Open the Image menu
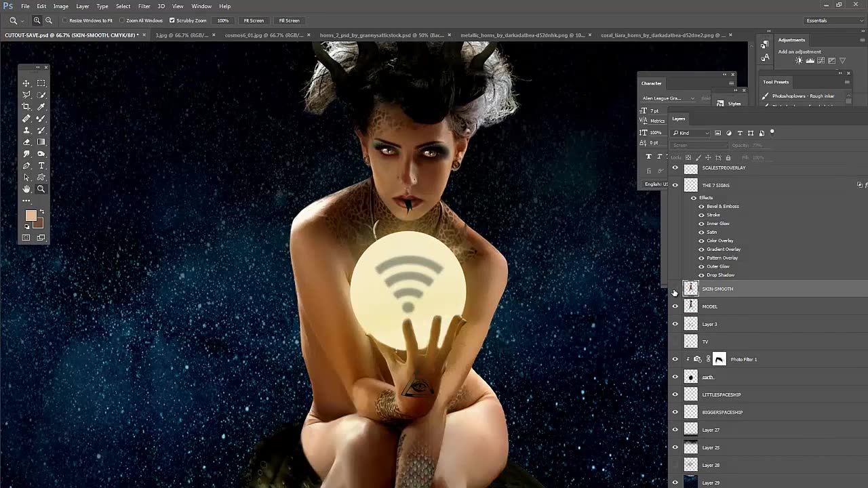 coord(61,6)
